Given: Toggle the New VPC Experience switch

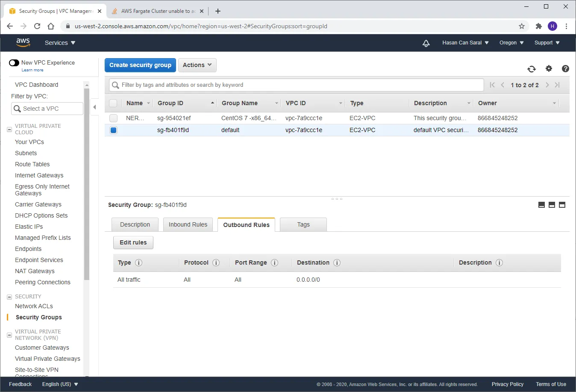Looking at the screenshot, I should [x=14, y=63].
